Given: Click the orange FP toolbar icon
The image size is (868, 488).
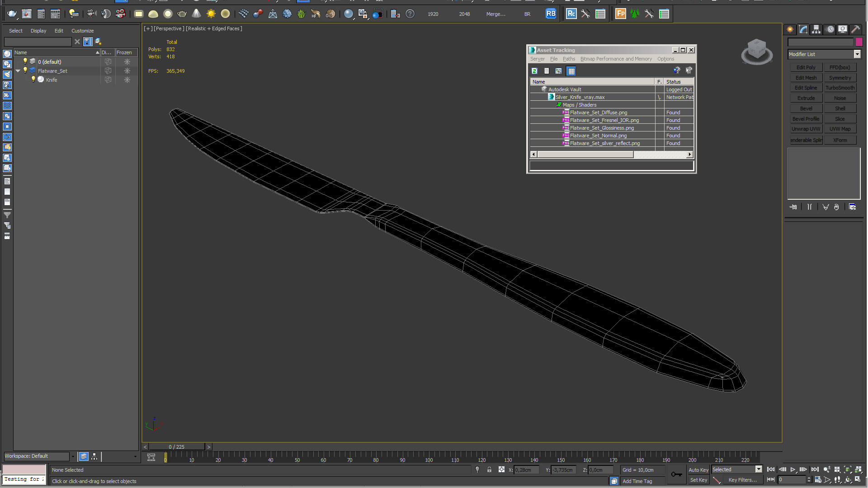Looking at the screenshot, I should point(621,14).
